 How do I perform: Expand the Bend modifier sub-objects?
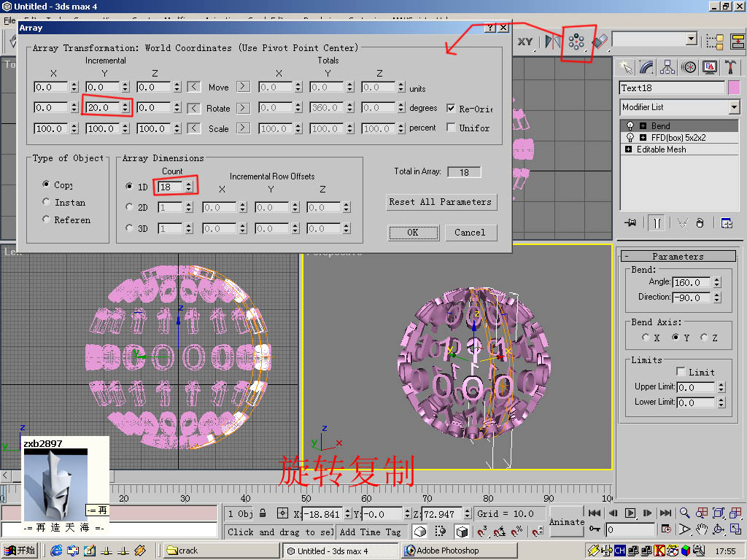[643, 126]
